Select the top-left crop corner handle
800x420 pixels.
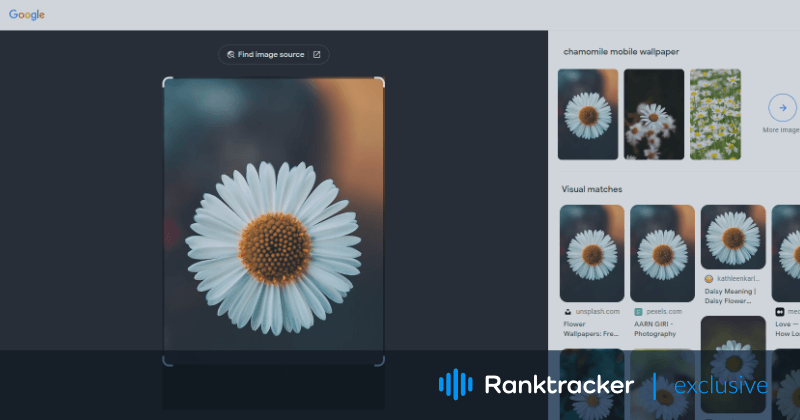click(167, 82)
